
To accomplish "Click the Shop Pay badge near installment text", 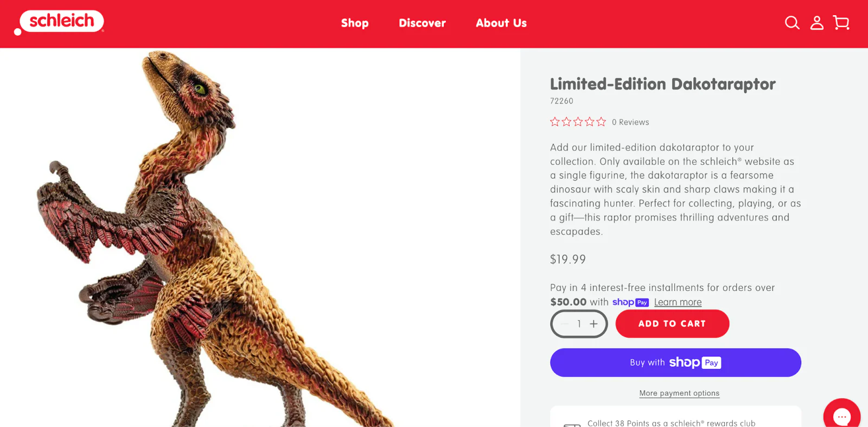I will [630, 302].
